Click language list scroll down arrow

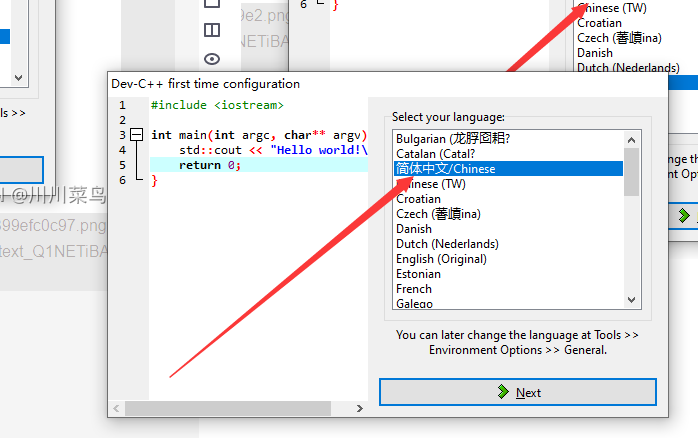pos(631,300)
